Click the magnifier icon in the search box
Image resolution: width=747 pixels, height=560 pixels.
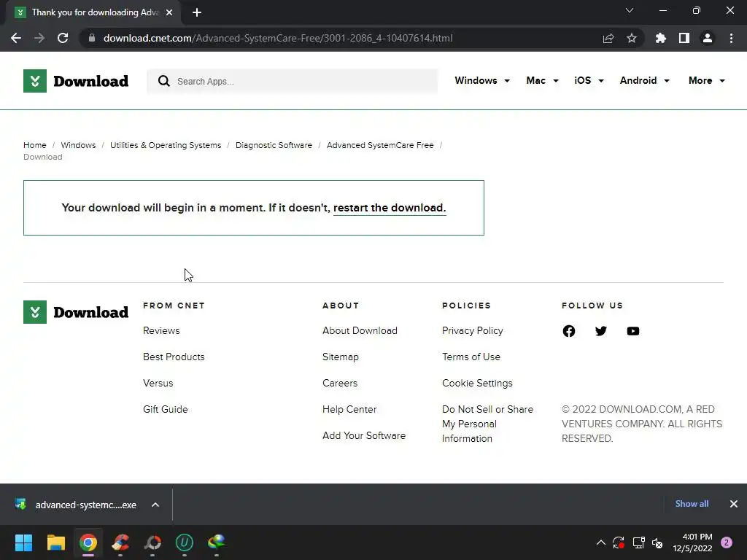pyautogui.click(x=164, y=81)
